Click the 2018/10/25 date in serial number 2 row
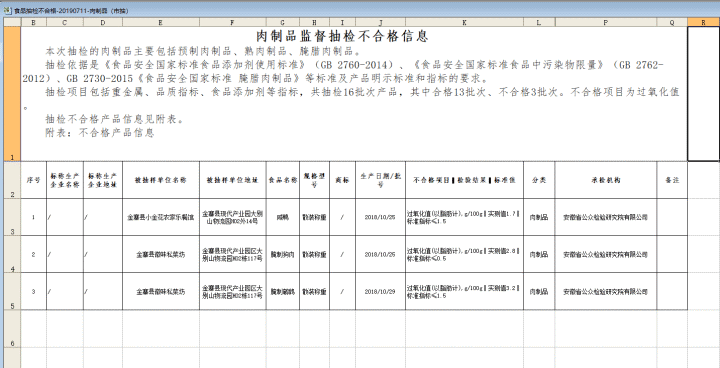The height and width of the screenshot is (368, 720). click(381, 255)
